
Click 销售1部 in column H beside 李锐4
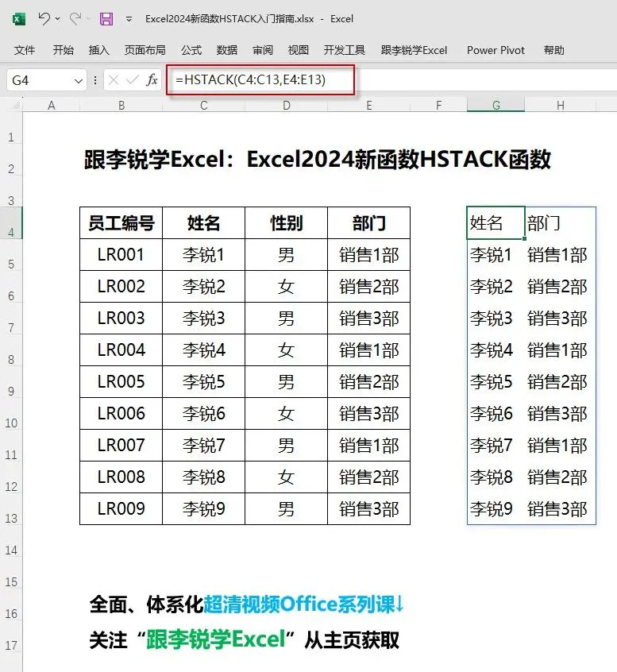point(561,350)
